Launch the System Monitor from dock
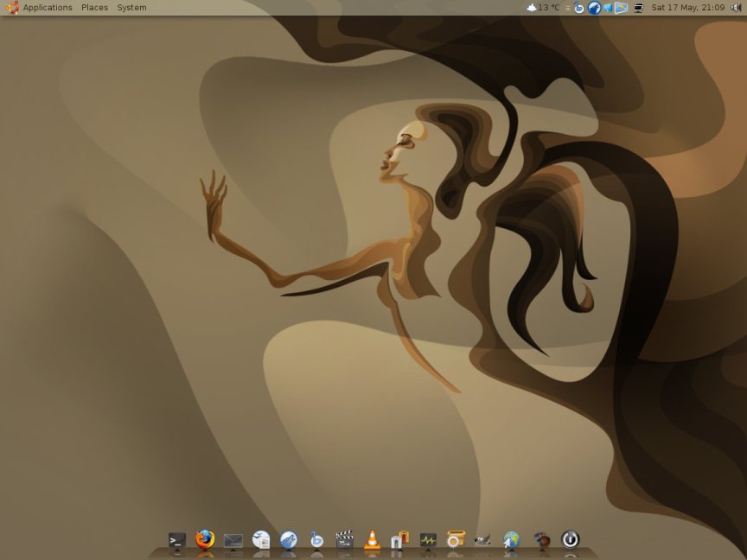The image size is (747, 560). pyautogui.click(x=428, y=540)
